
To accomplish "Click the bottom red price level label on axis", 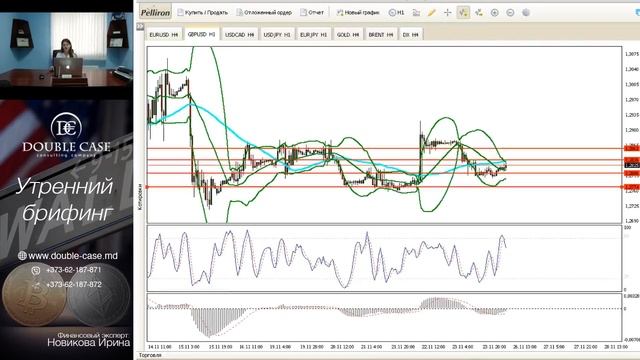I will pos(632,187).
